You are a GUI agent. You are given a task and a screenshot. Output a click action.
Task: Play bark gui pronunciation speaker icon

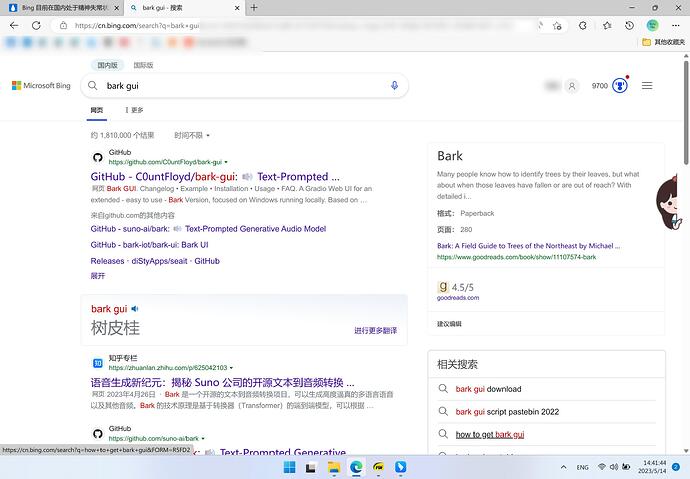coord(135,309)
